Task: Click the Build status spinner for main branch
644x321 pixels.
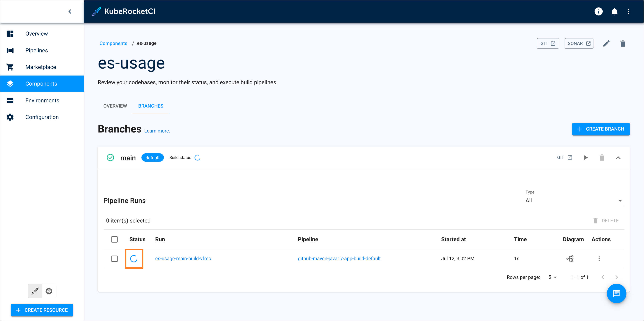Action: [197, 157]
